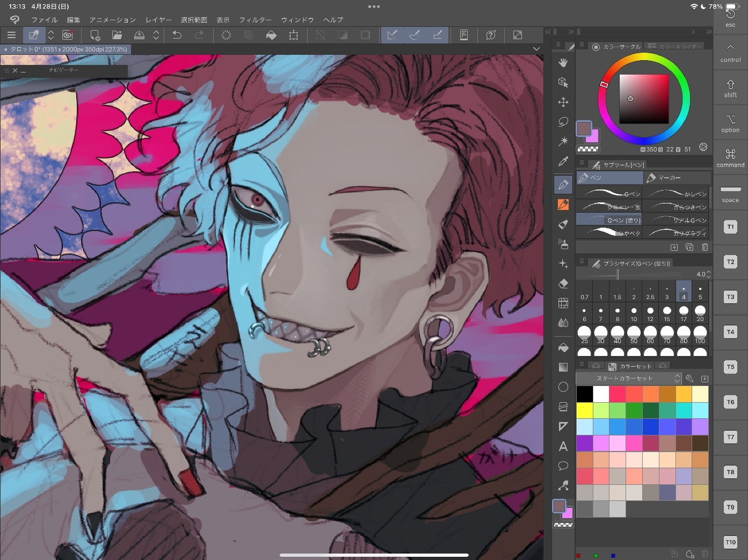Image resolution: width=748 pixels, height=560 pixels.
Task: Open スタートカラーセット color set dropdown
Action: [628, 379]
